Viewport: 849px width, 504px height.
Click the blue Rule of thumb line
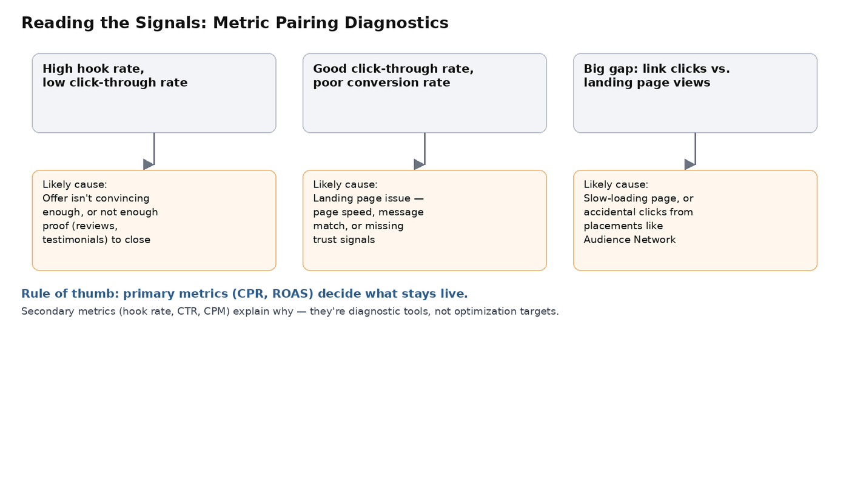coord(244,294)
